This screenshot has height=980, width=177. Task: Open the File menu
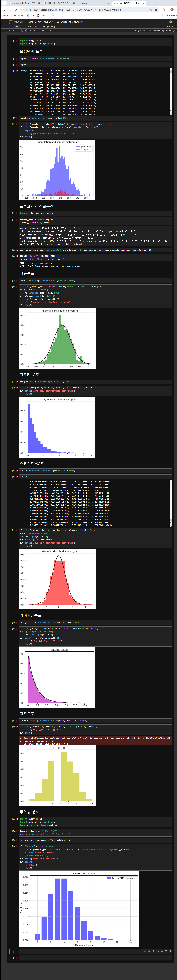click(11, 27)
